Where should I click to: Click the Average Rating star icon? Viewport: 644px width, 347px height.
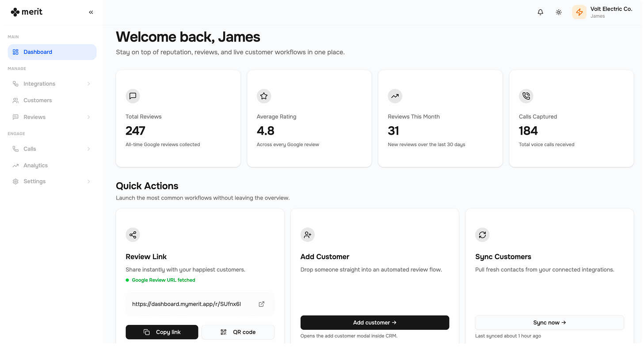264,96
